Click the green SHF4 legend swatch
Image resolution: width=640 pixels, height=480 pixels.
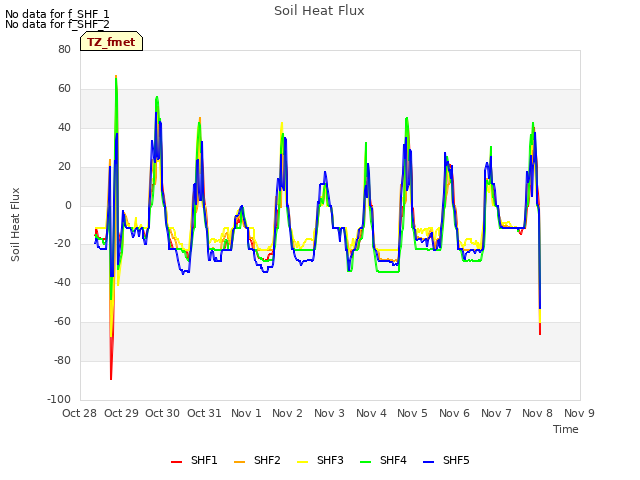[x=366, y=462]
